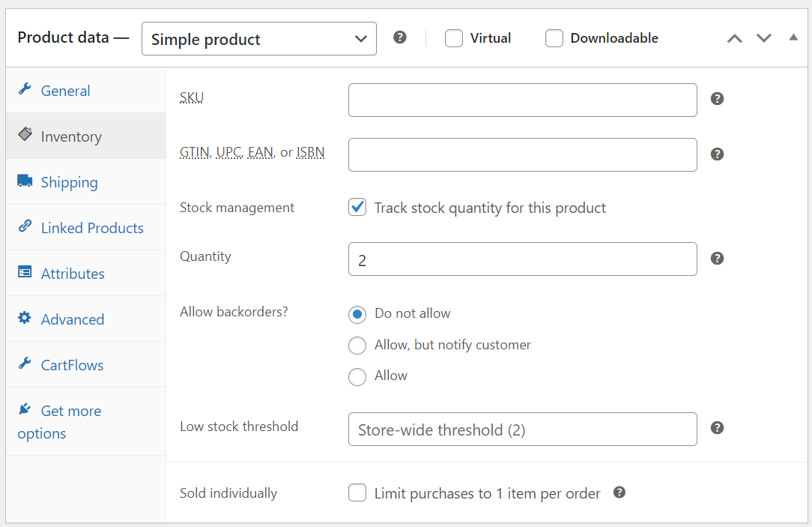
Task: Click the EAN link
Action: (260, 151)
